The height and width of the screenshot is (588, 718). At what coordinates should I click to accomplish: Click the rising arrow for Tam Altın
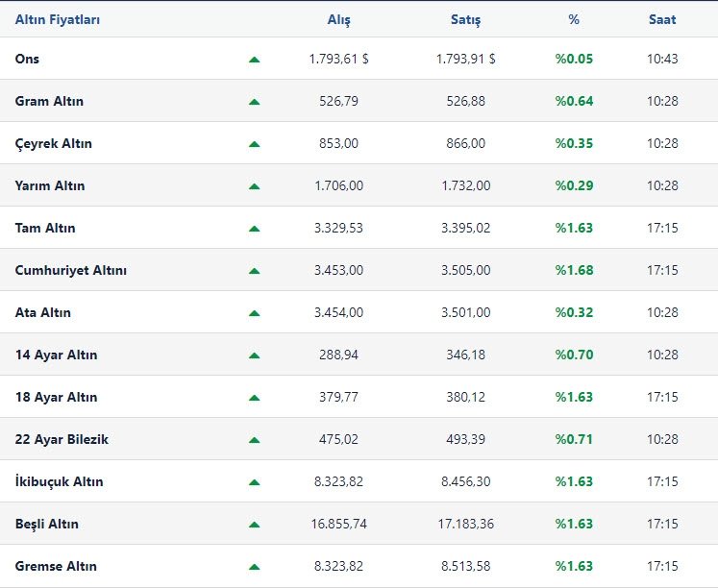(254, 229)
